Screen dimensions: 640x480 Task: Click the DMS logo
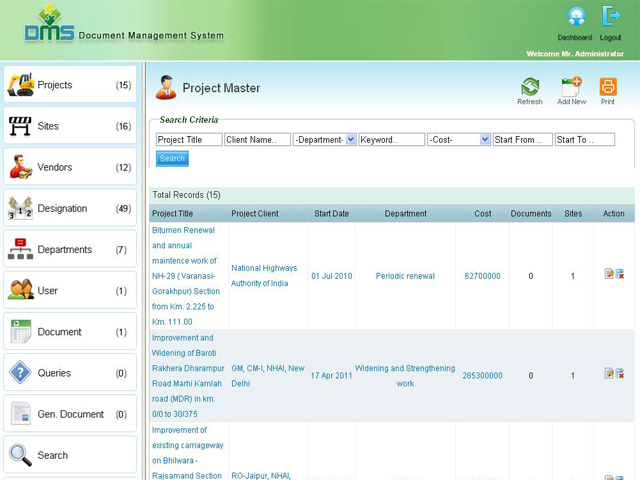click(x=49, y=23)
